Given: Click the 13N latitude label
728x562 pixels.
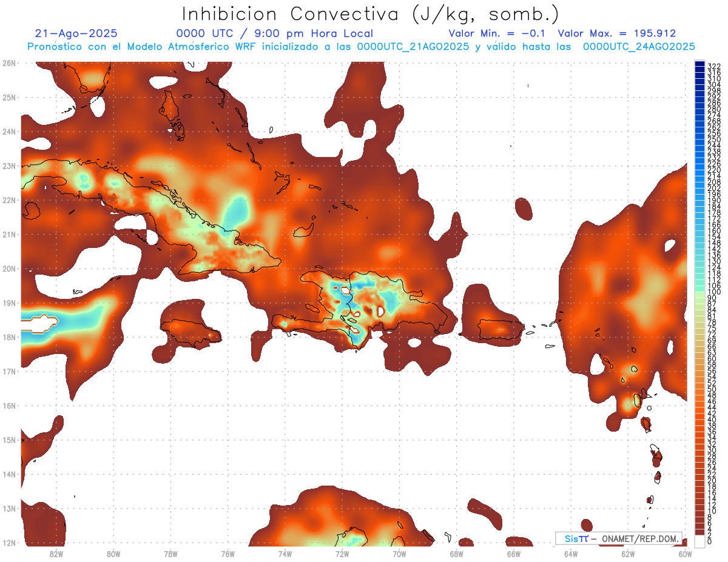Looking at the screenshot, I should [9, 508].
